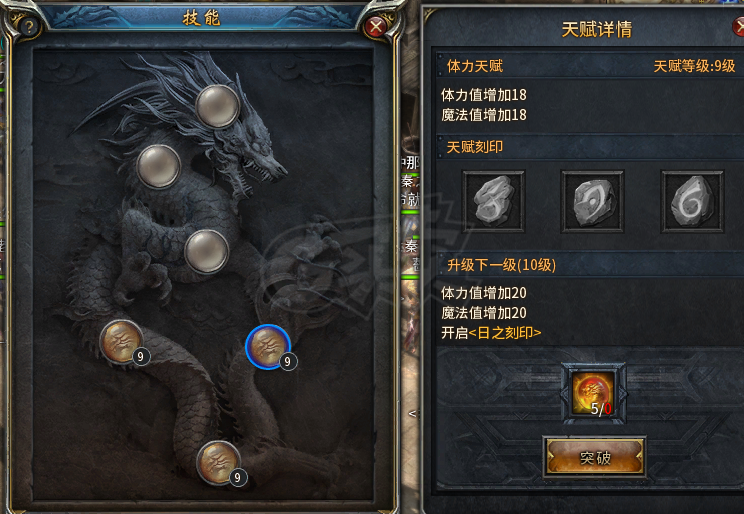Close the 技能 skill panel
The image size is (744, 514).
(376, 27)
